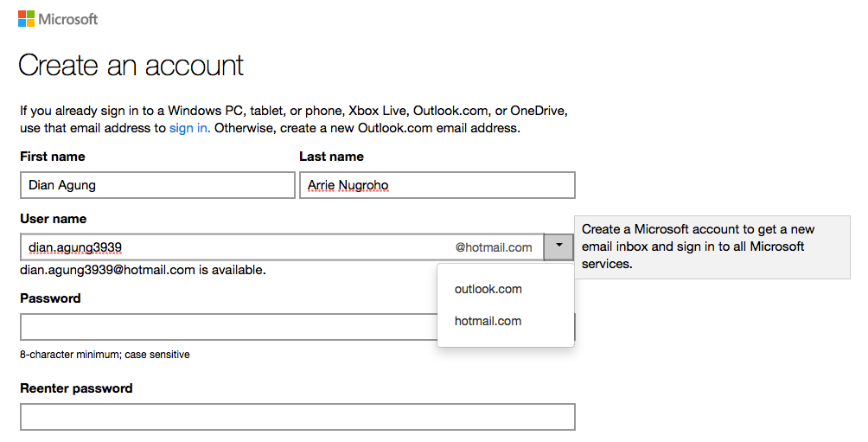Click the Create an account heading
Screen dimensions: 868x442
tap(131, 66)
